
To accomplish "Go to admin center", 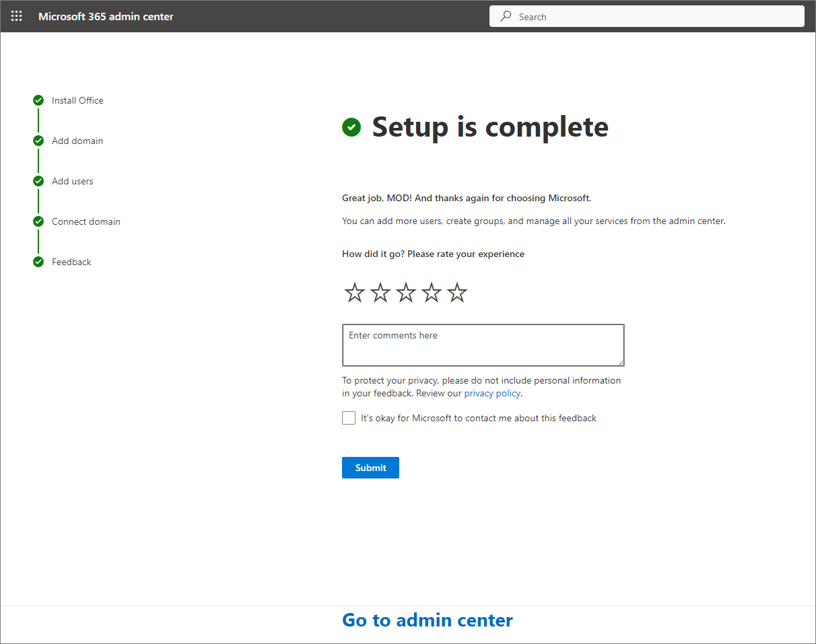I will pos(428,620).
